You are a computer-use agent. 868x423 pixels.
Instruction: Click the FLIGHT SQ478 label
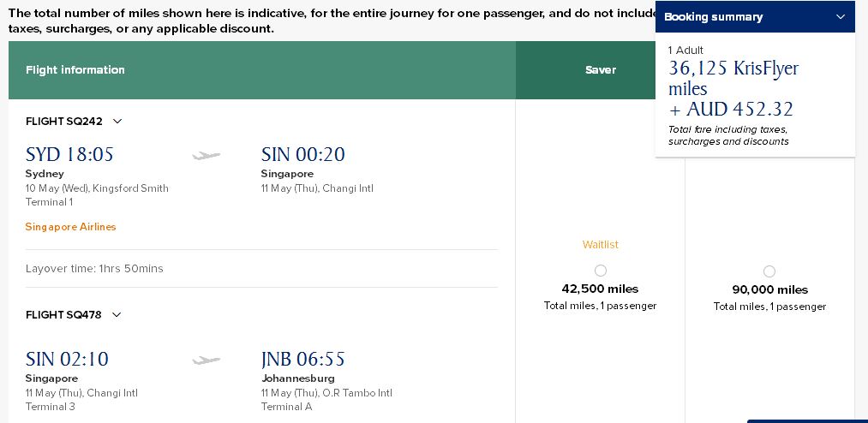pyautogui.click(x=63, y=314)
